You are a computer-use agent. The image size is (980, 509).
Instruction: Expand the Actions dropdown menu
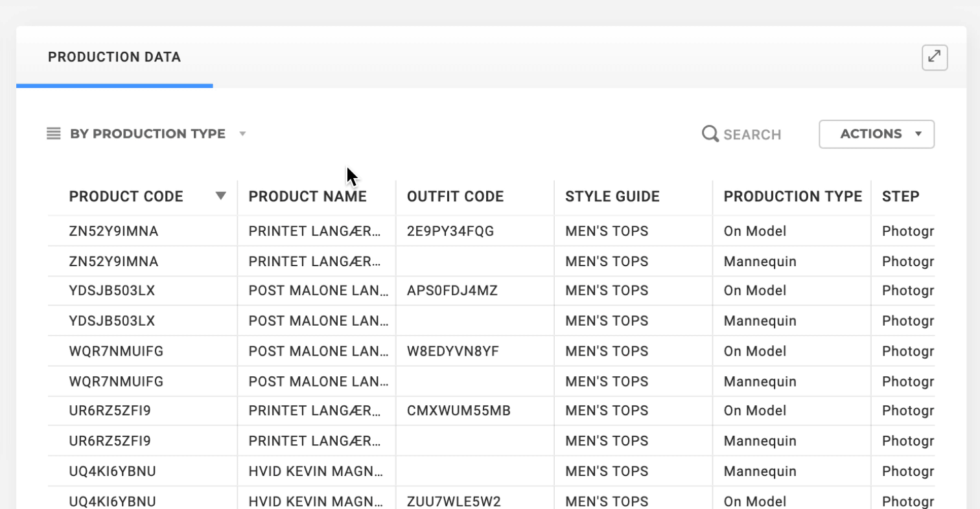[x=876, y=134]
